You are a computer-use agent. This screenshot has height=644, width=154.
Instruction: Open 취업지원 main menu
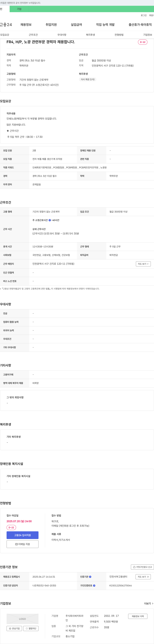coord(51,24)
